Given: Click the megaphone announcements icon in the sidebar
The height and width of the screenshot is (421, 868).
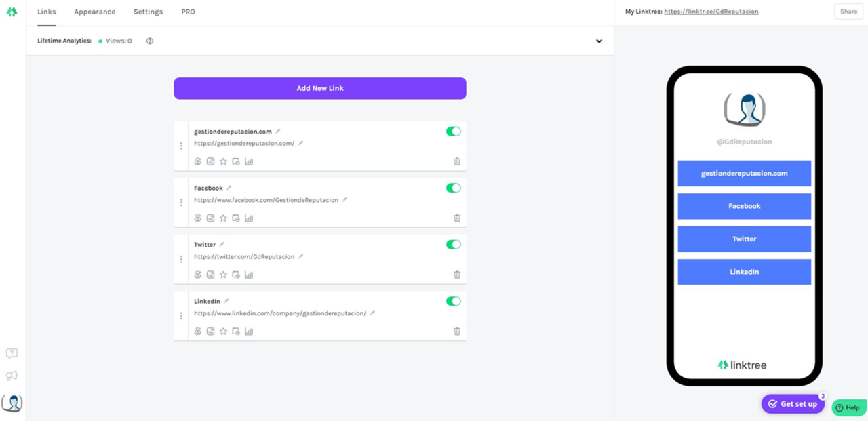Looking at the screenshot, I should point(12,375).
